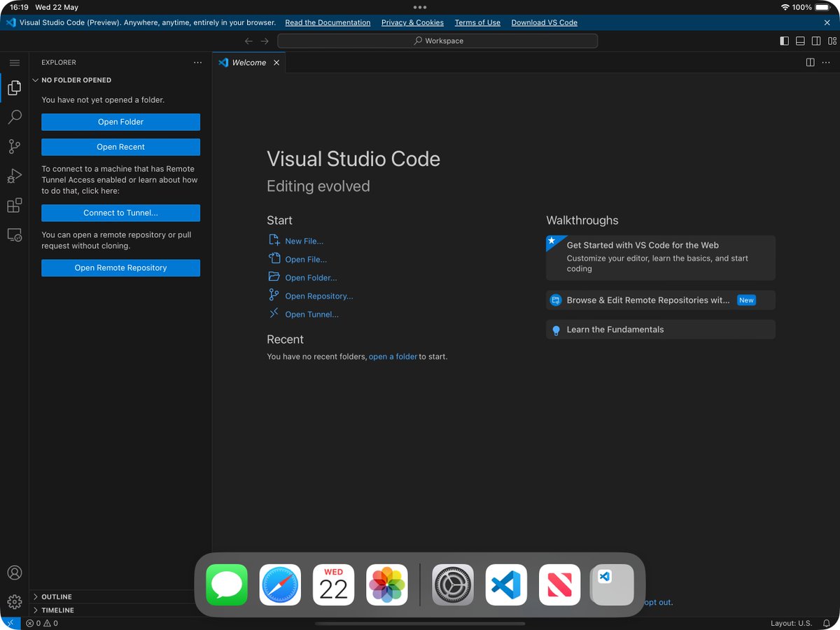The width and height of the screenshot is (840, 630).
Task: Open News app from the dock
Action: click(x=559, y=584)
